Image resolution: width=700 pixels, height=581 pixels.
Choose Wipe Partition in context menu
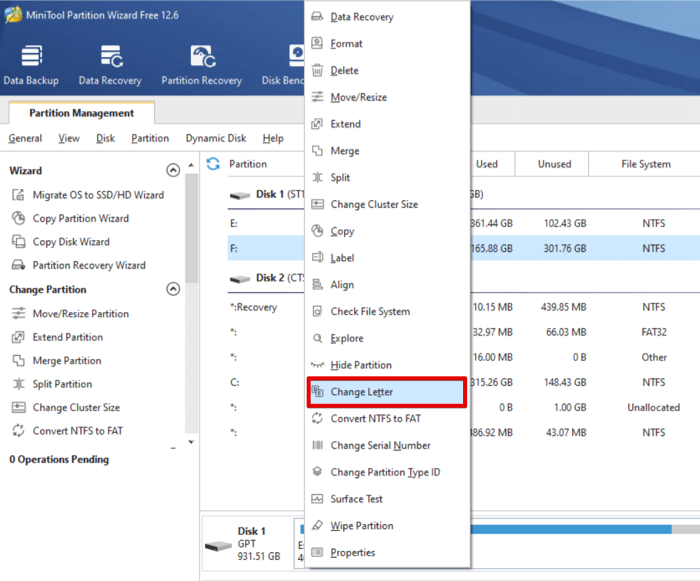pyautogui.click(x=361, y=526)
